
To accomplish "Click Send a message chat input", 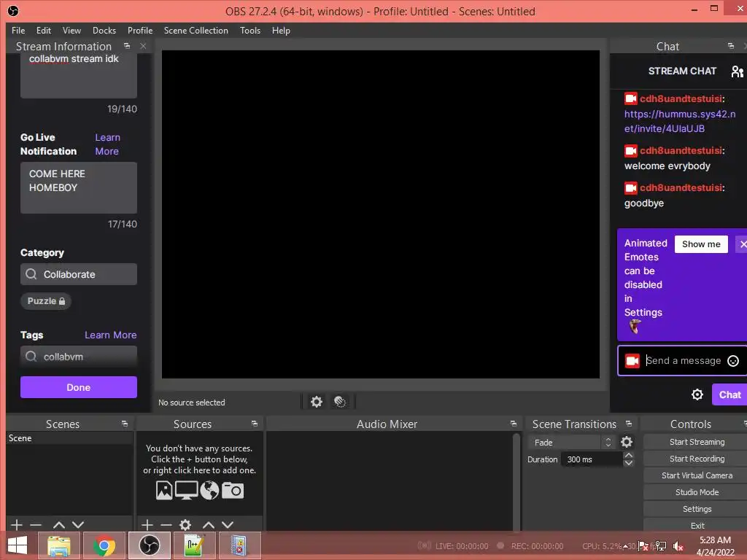I will pos(683,360).
